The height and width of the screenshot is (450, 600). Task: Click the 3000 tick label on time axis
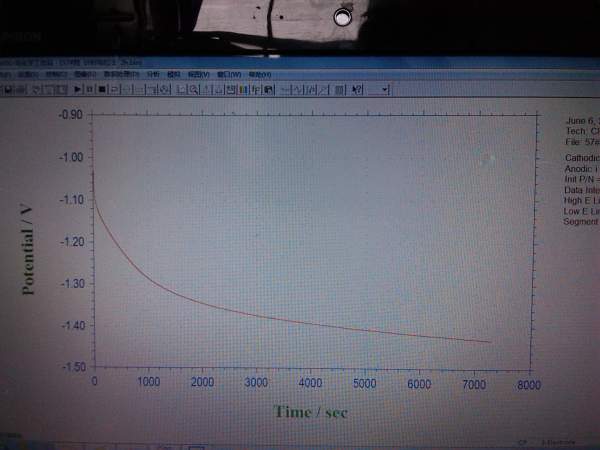click(256, 382)
